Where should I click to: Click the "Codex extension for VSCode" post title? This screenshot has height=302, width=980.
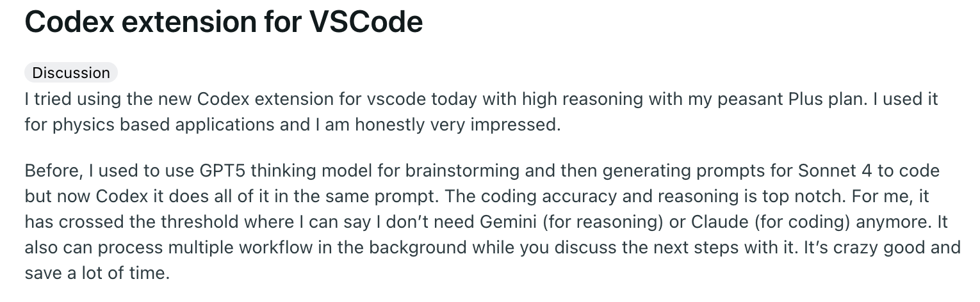[x=224, y=23]
